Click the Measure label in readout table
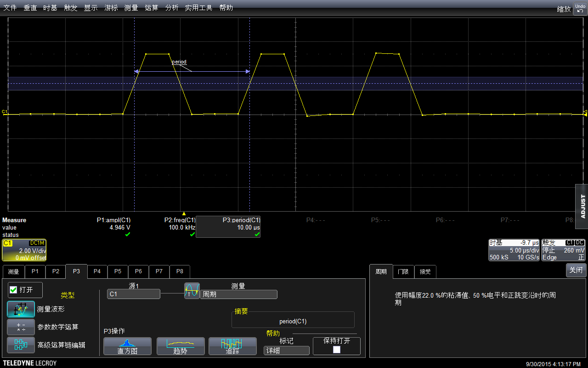588x368 pixels. click(14, 220)
